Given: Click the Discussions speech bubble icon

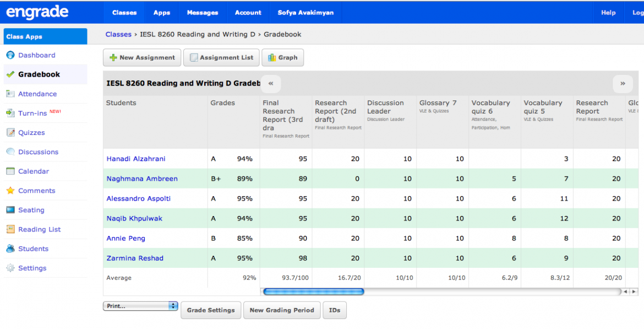Looking at the screenshot, I should coord(10,152).
